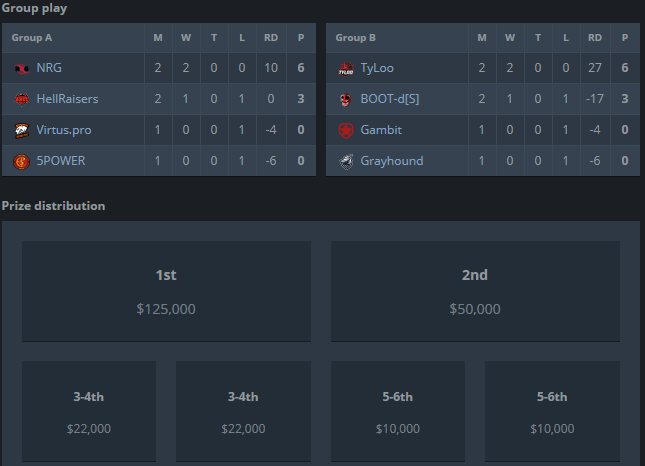Click the Virtus.pro team logo icon

click(x=22, y=130)
